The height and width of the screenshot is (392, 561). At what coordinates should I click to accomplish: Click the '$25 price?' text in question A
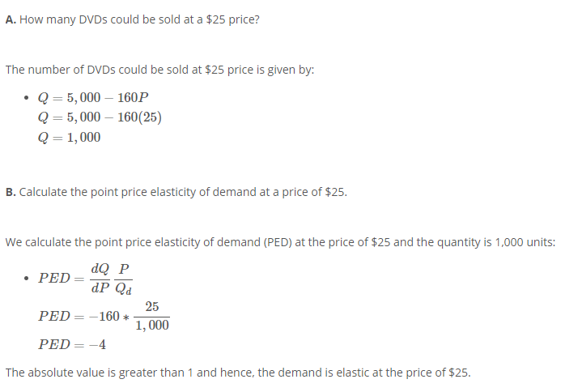pos(232,19)
